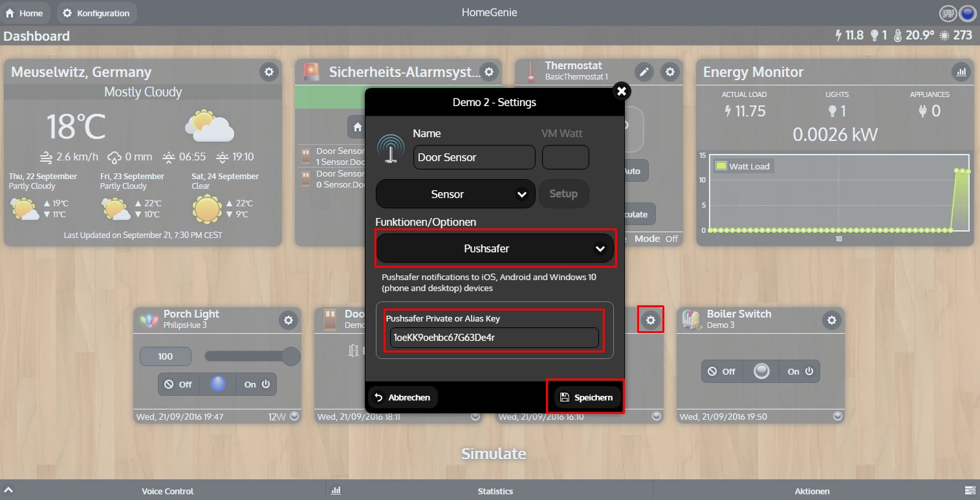The height and width of the screenshot is (500, 980).
Task: Open the pencil edit icon on the Thermostat widget
Action: click(x=644, y=72)
